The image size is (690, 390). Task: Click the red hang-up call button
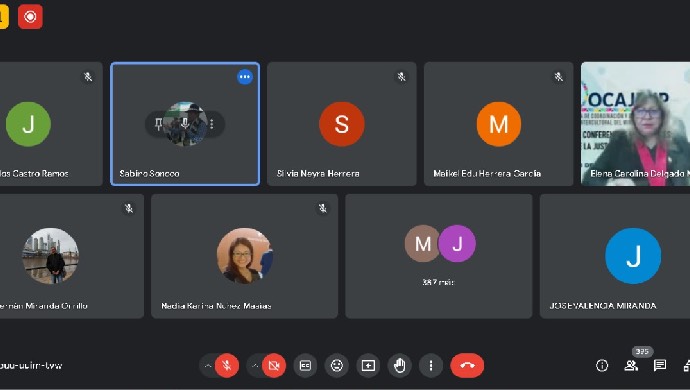pos(467,365)
